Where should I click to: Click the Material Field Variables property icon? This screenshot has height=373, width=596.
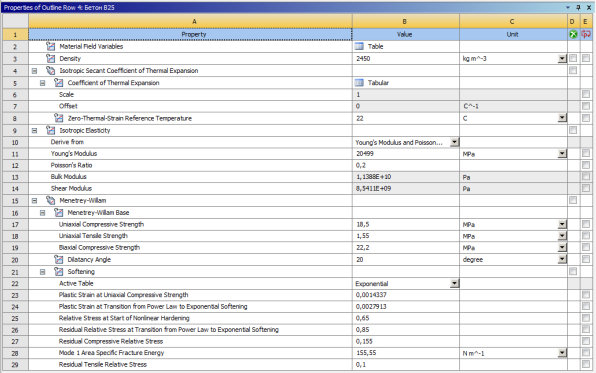pyautogui.click(x=51, y=46)
